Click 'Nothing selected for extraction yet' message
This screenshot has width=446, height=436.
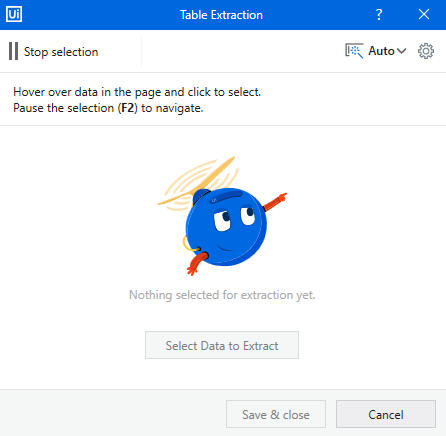point(222,295)
